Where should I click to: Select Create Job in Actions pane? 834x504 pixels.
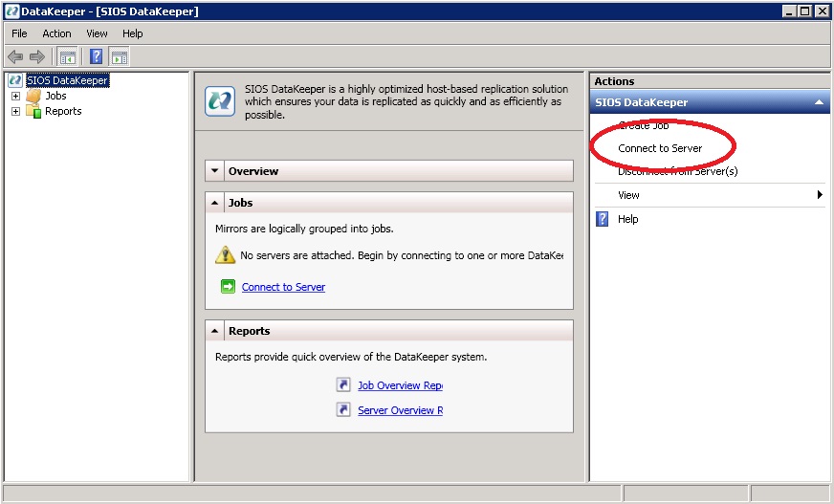(643, 125)
